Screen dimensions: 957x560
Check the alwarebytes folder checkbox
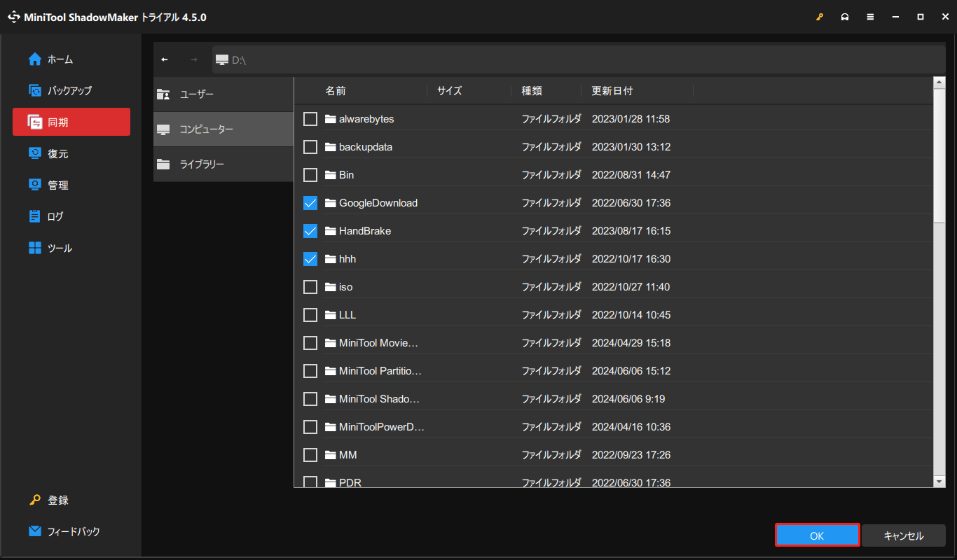(310, 119)
